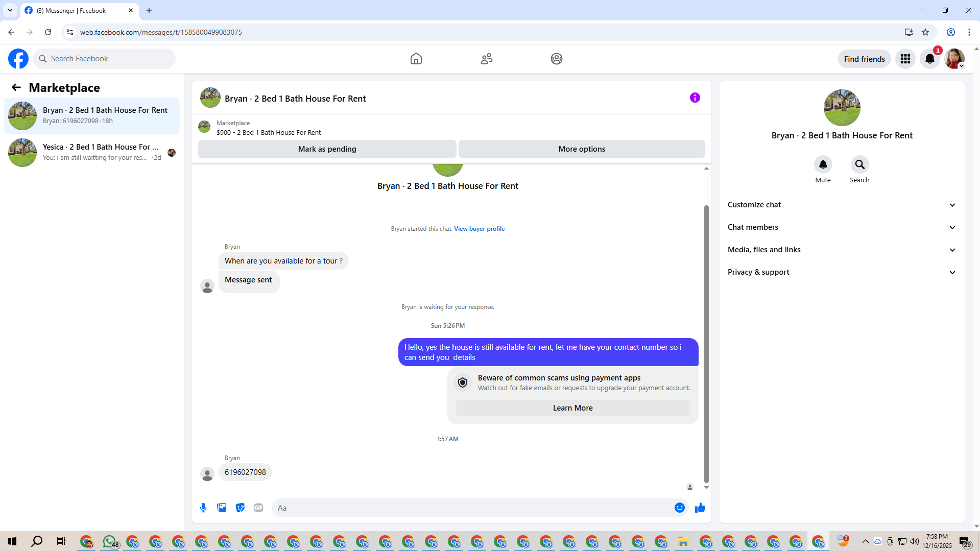Go to the Home feed icon
The image size is (980, 551).
point(416,59)
